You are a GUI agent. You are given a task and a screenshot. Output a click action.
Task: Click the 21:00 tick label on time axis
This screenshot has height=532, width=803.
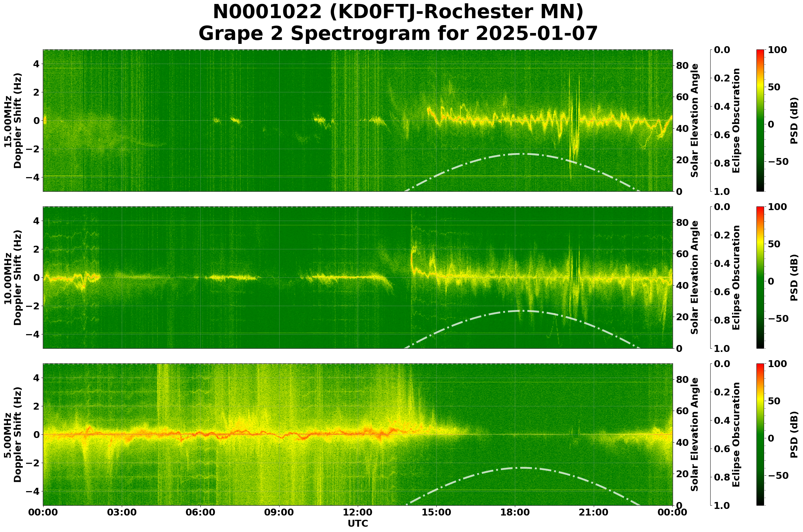[593, 512]
